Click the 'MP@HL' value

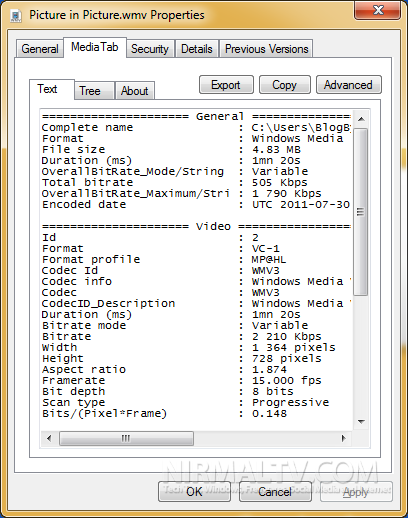[x=269, y=260]
